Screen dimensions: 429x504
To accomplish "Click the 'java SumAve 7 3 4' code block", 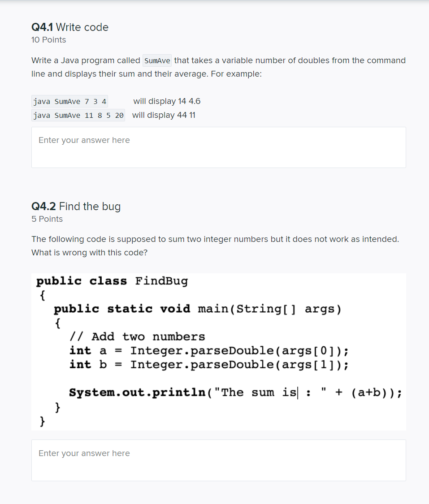I will [x=69, y=101].
